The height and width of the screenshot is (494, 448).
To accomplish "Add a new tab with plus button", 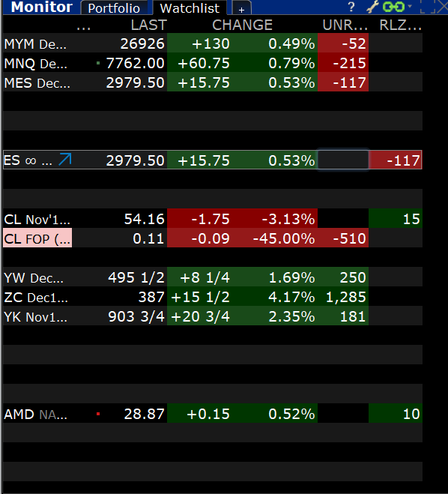I will pyautogui.click(x=241, y=9).
